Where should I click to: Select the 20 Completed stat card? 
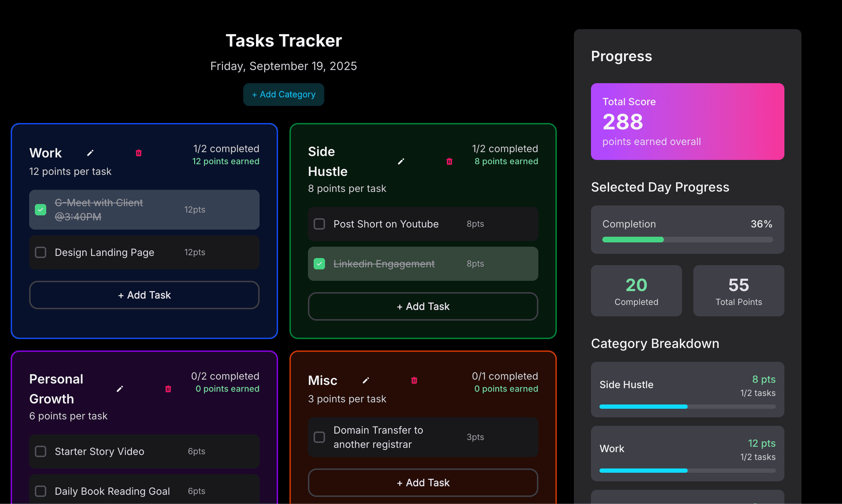[636, 291]
